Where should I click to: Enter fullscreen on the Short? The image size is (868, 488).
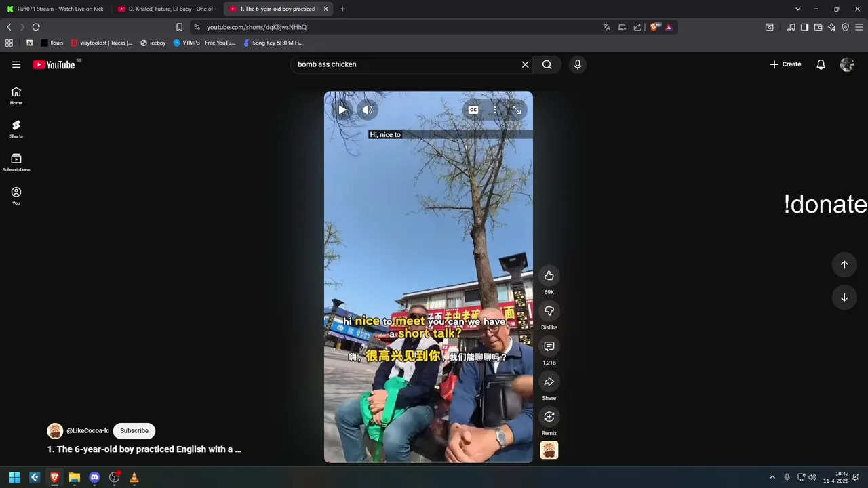(x=517, y=110)
